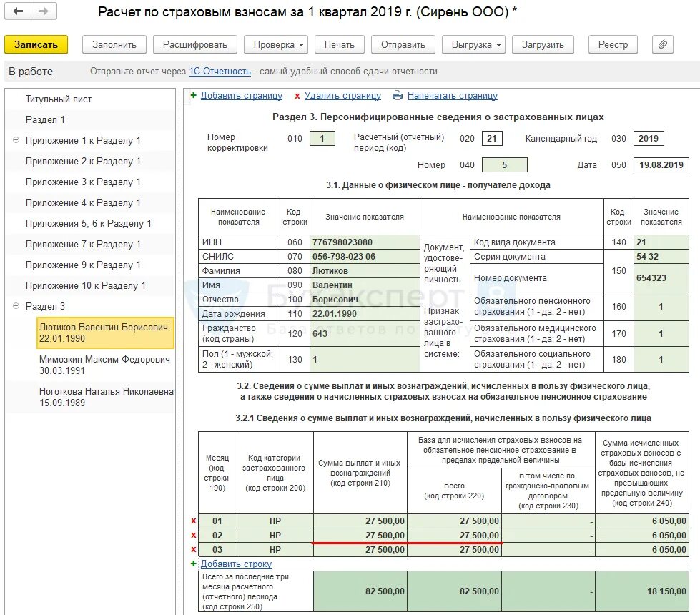Select Лютиков Валентин Борисович page
The height and width of the screenshot is (615, 700).
coord(105,333)
